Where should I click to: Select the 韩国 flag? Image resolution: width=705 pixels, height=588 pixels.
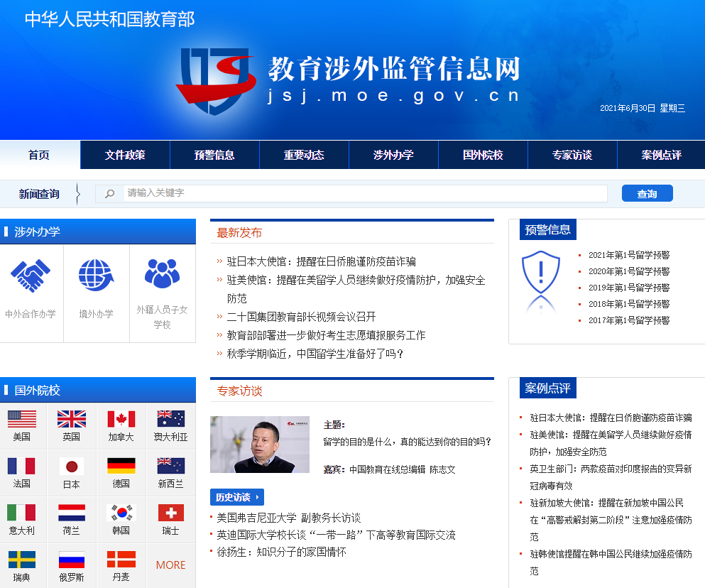coord(121,513)
